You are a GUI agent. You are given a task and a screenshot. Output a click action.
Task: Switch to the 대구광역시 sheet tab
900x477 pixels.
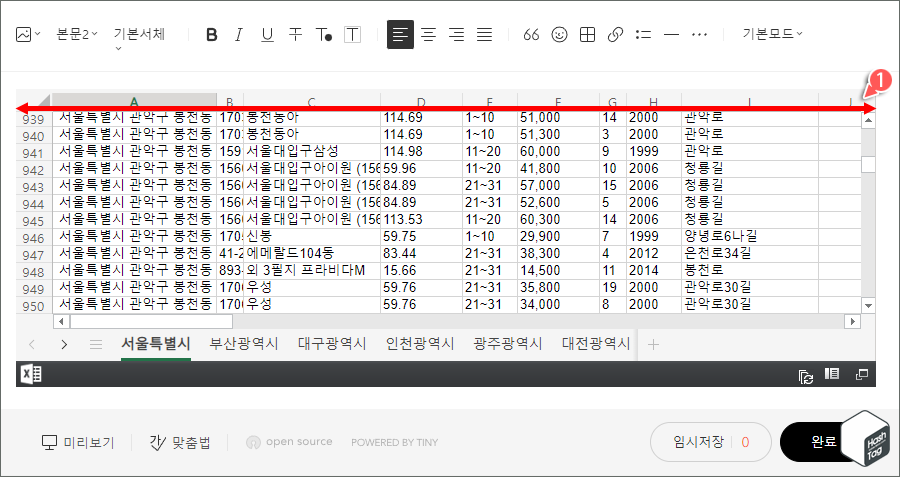point(332,344)
